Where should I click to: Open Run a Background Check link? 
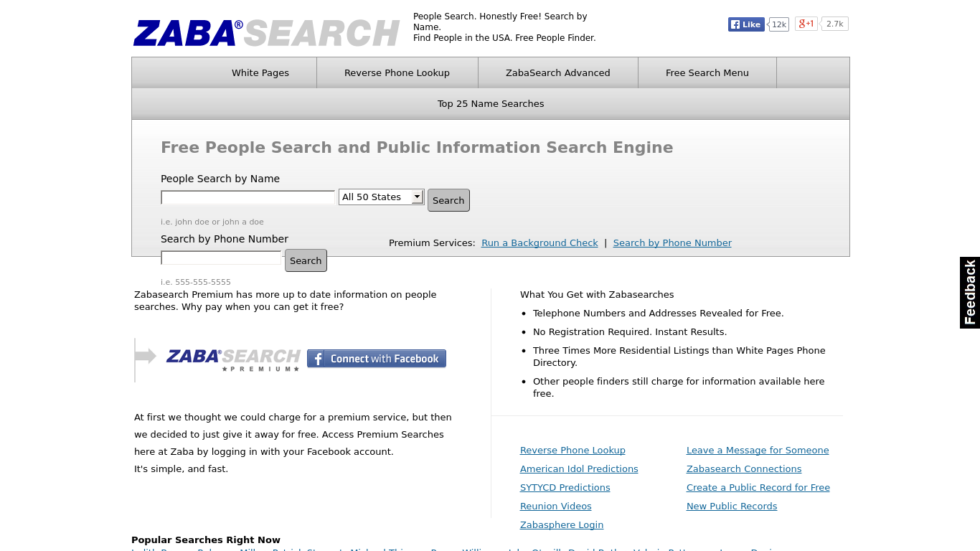(x=540, y=242)
